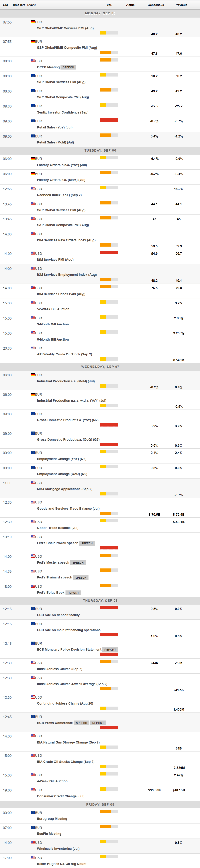
Task: Click the EU flag above ECB rate on deposit facility
Action: click(33, 609)
